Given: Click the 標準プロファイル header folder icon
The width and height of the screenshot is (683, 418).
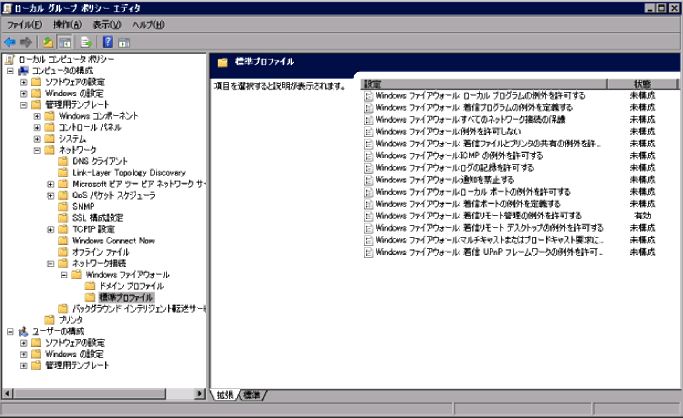Looking at the screenshot, I should pos(223,62).
